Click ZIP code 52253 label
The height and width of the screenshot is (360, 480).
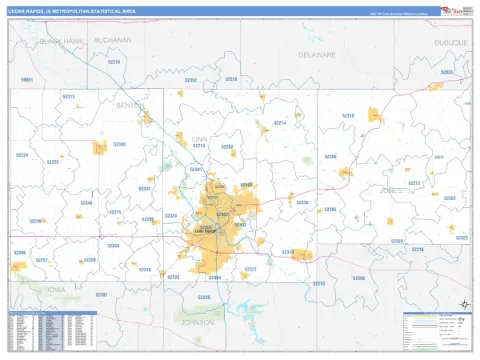coord(319,284)
